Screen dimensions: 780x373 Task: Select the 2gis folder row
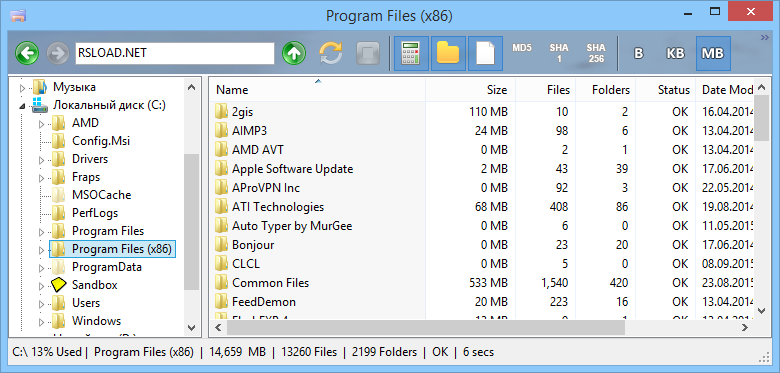(x=482, y=112)
